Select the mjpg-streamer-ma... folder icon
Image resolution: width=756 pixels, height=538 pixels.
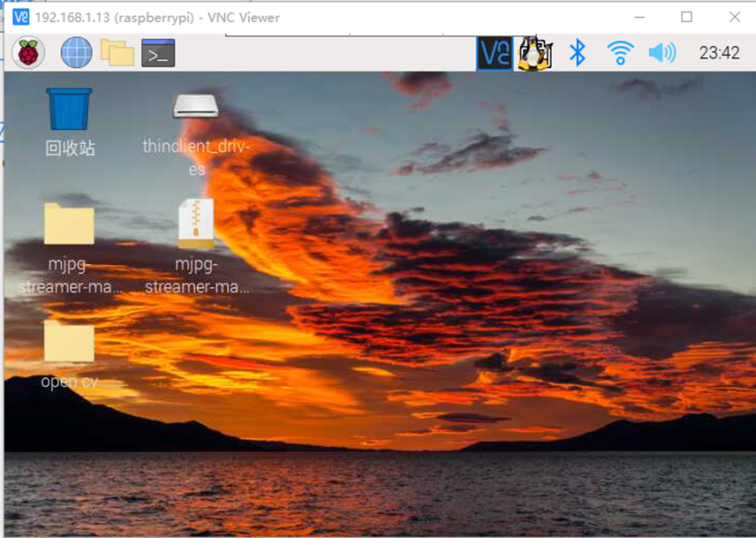tap(69, 224)
